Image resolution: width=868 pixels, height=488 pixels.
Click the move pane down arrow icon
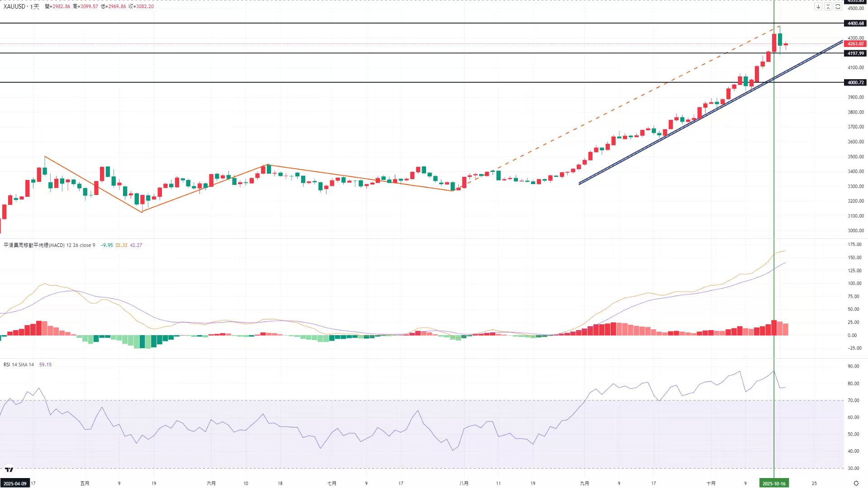pos(818,7)
